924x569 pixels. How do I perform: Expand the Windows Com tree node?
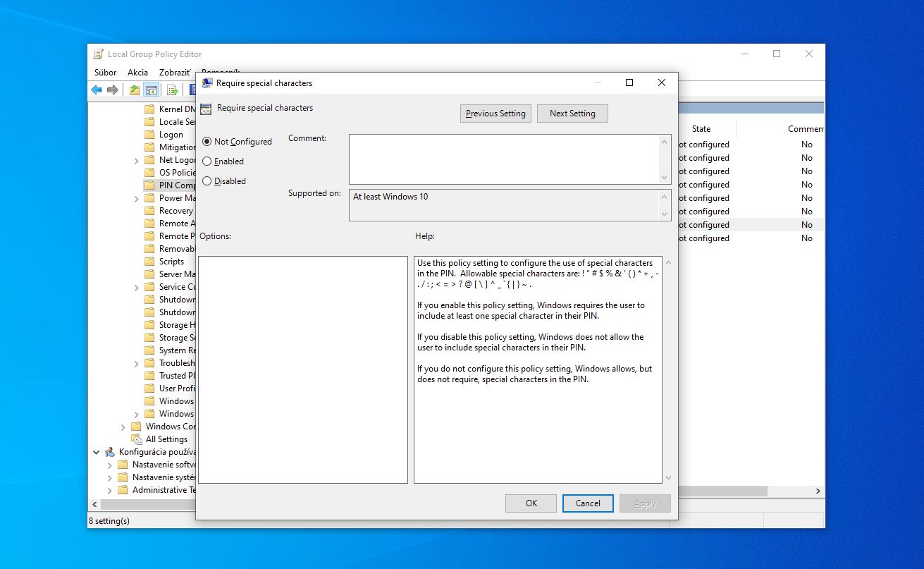(123, 427)
